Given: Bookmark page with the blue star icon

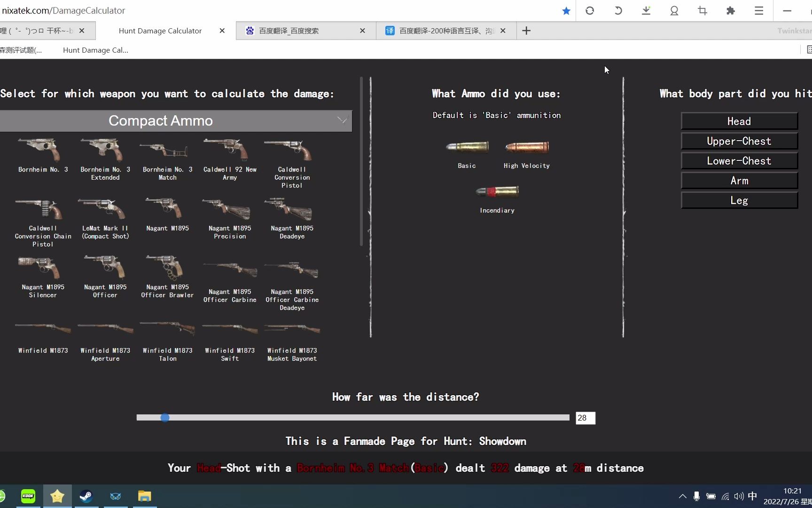Looking at the screenshot, I should pyautogui.click(x=566, y=11).
